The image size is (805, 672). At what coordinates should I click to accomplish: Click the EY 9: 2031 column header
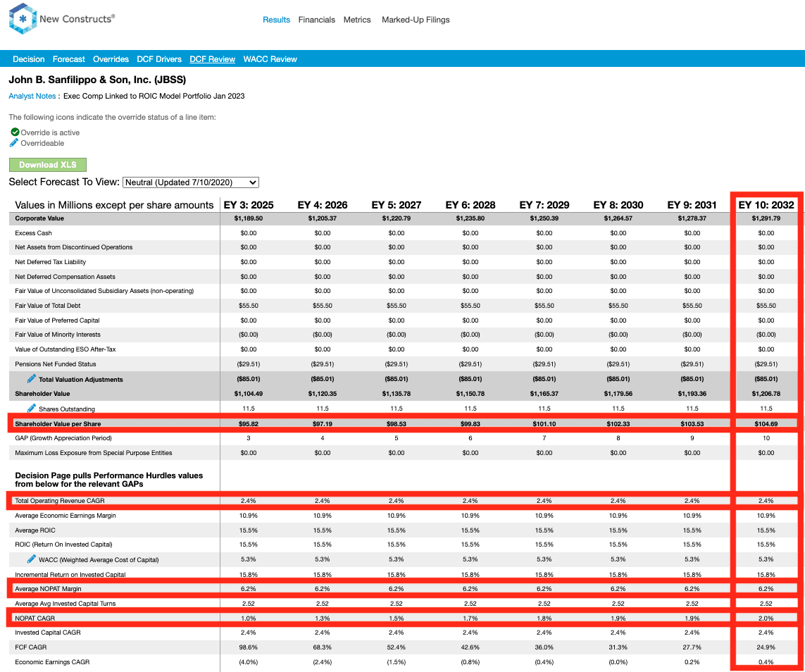click(692, 205)
